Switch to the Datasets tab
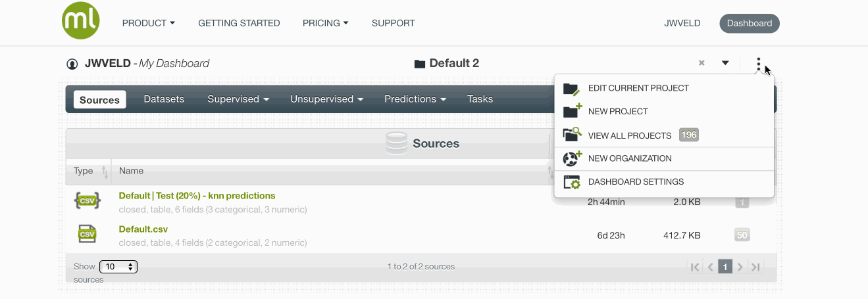The height and width of the screenshot is (299, 868). click(x=164, y=99)
